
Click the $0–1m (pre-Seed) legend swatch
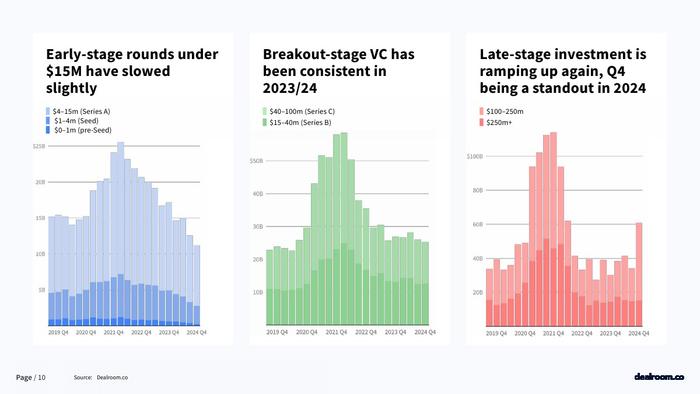pyautogui.click(x=48, y=130)
